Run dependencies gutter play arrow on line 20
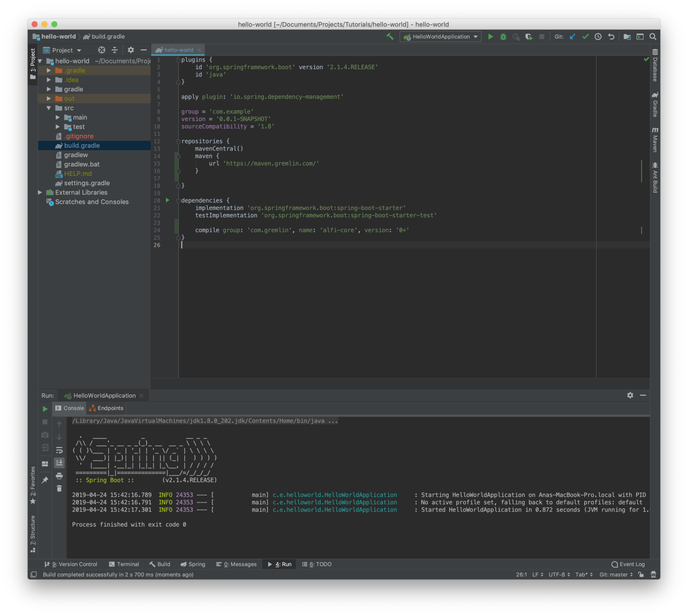688x616 pixels. click(x=168, y=200)
